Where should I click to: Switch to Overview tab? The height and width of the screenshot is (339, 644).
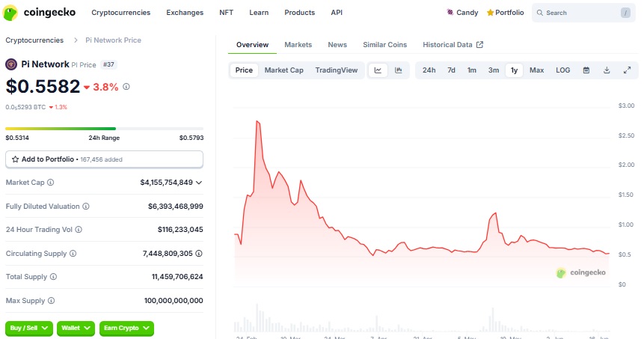pos(252,45)
